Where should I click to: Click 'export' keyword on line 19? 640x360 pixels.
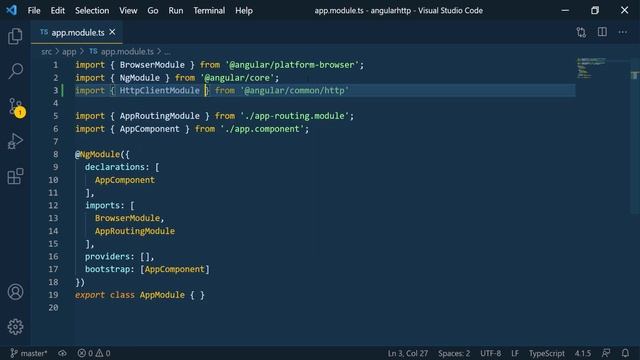[x=90, y=295]
